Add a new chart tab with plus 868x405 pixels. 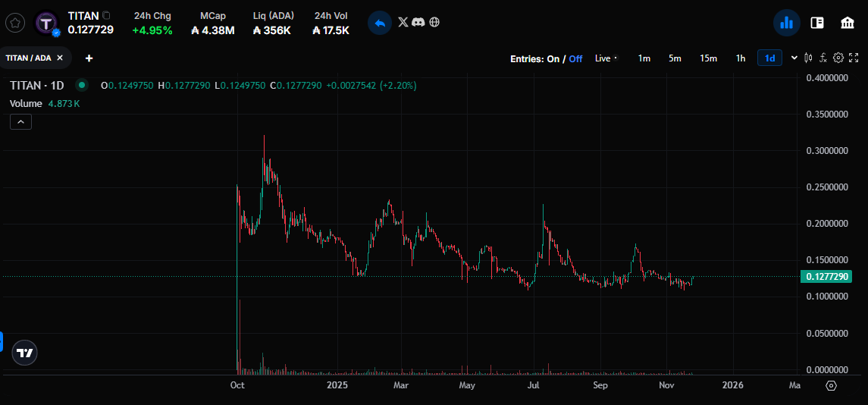point(89,58)
